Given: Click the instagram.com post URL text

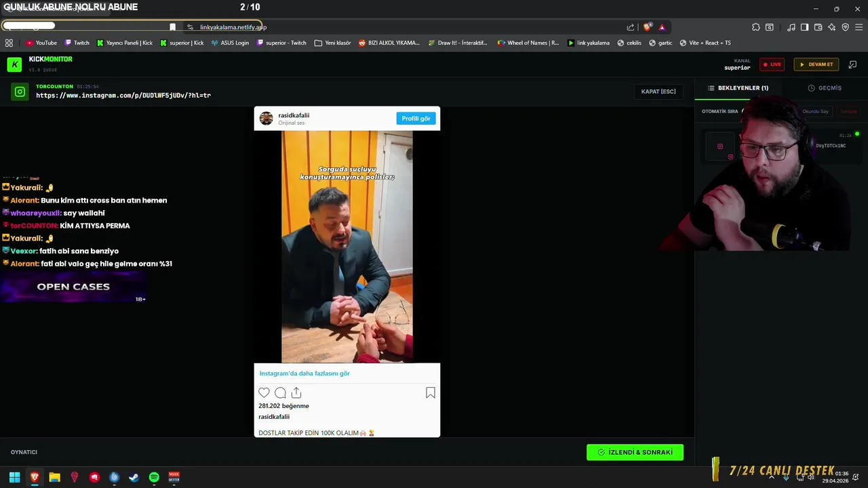Looking at the screenshot, I should tap(123, 96).
